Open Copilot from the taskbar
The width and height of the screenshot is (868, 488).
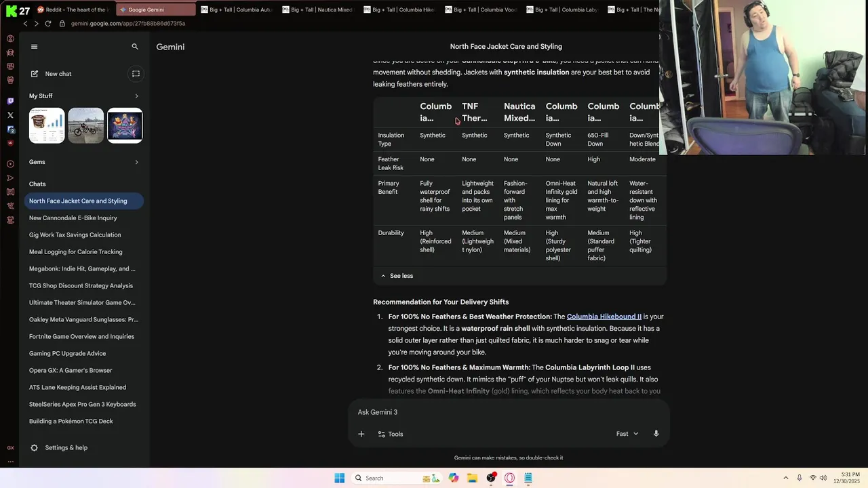tap(454, 479)
